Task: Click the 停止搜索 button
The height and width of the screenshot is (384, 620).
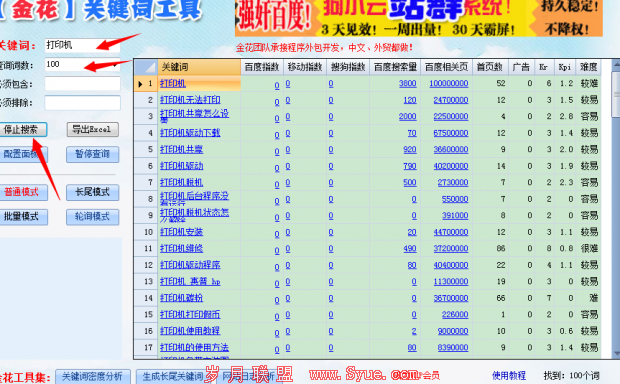Action: point(22,129)
